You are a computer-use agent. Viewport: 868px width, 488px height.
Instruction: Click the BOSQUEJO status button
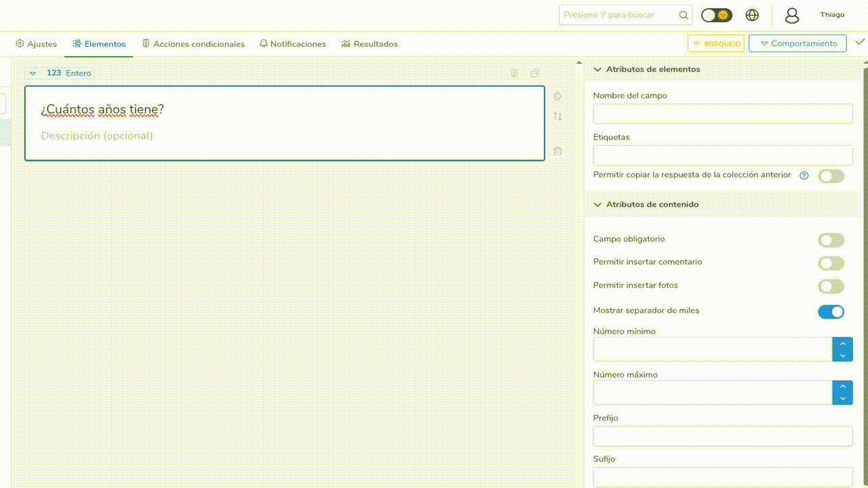pyautogui.click(x=716, y=43)
